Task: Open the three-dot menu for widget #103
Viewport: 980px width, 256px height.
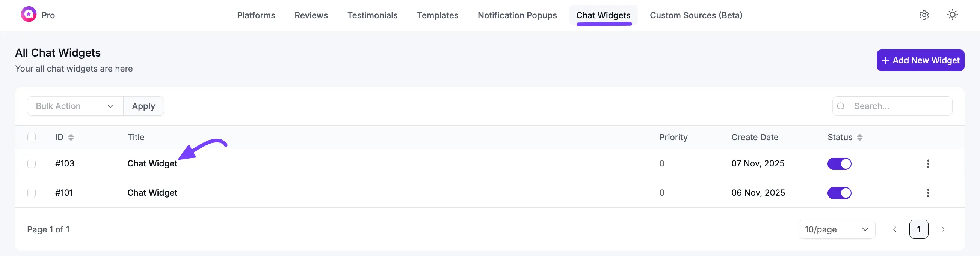Action: point(929,164)
